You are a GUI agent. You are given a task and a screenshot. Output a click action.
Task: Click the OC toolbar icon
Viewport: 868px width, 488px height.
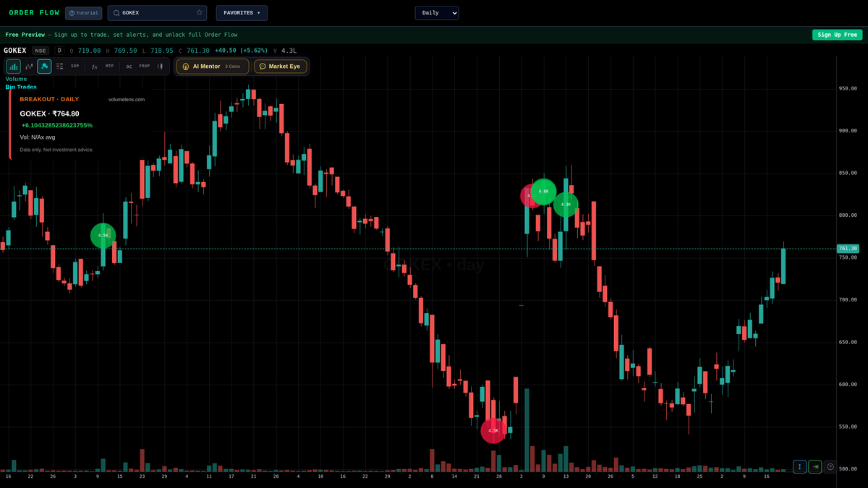(x=128, y=66)
